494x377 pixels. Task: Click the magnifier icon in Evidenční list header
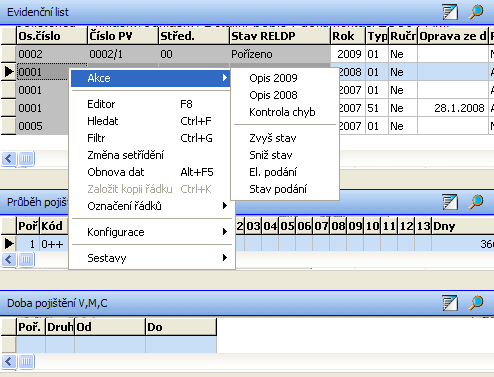coord(476,12)
